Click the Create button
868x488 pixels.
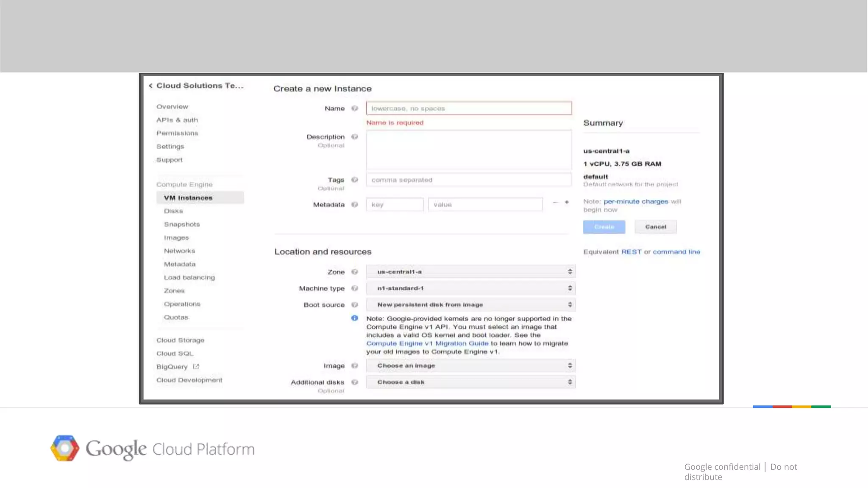point(604,227)
